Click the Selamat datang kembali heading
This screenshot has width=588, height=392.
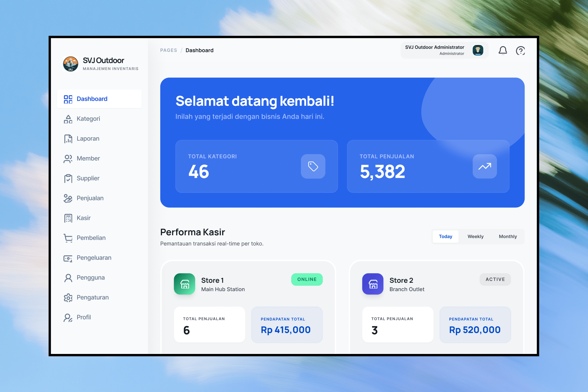[x=255, y=101]
